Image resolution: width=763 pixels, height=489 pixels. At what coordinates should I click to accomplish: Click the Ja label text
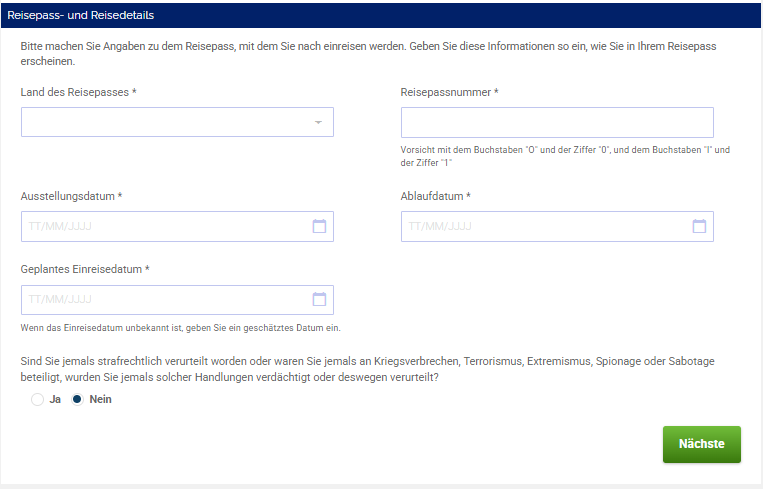click(55, 399)
